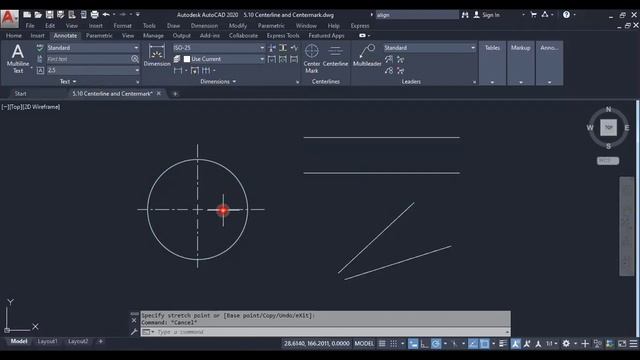
Task: Toggle Polar Tracking in the status bar
Action: (436, 344)
